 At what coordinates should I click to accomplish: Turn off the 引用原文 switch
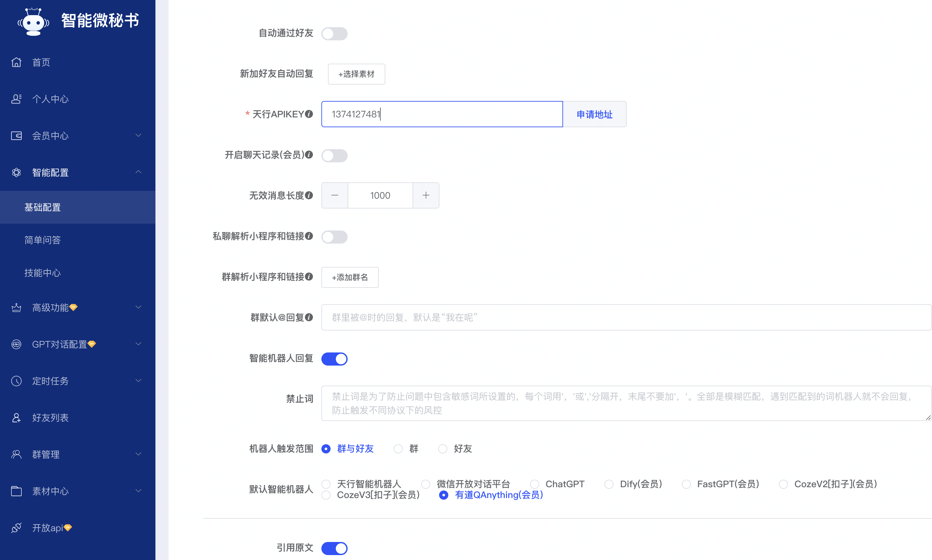click(x=334, y=548)
